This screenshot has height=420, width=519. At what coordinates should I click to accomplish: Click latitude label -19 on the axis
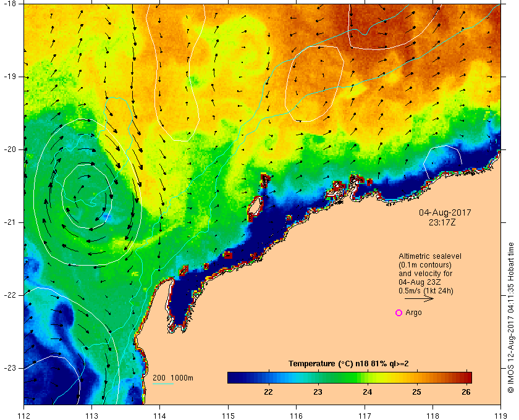tap(10, 77)
